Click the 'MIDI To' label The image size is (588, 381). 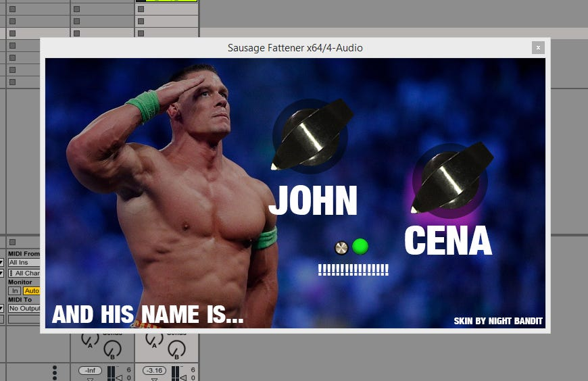click(x=20, y=300)
